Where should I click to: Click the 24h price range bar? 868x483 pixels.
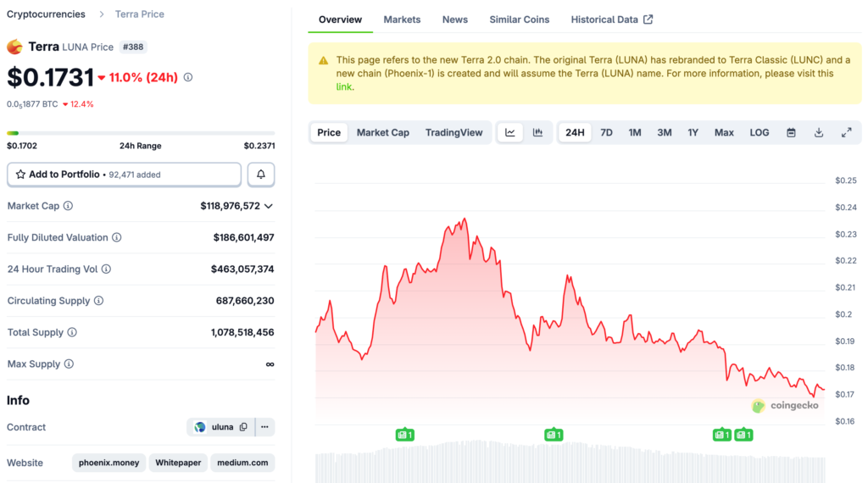click(141, 133)
